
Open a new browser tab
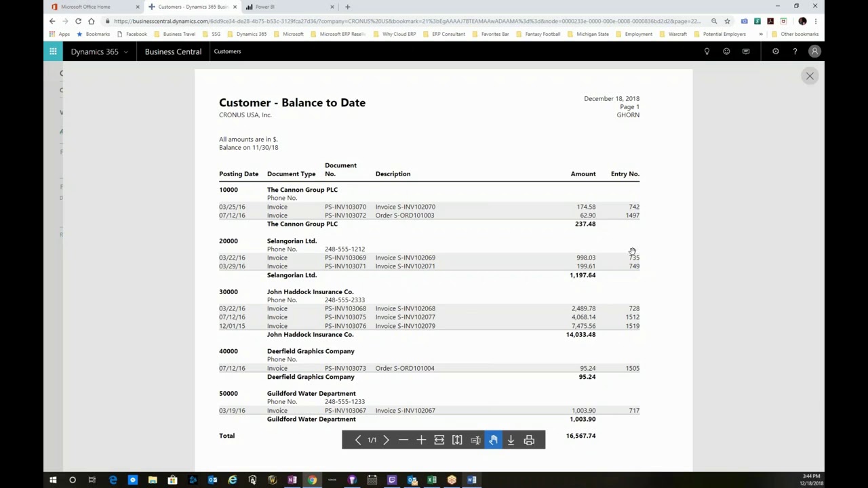tap(347, 7)
